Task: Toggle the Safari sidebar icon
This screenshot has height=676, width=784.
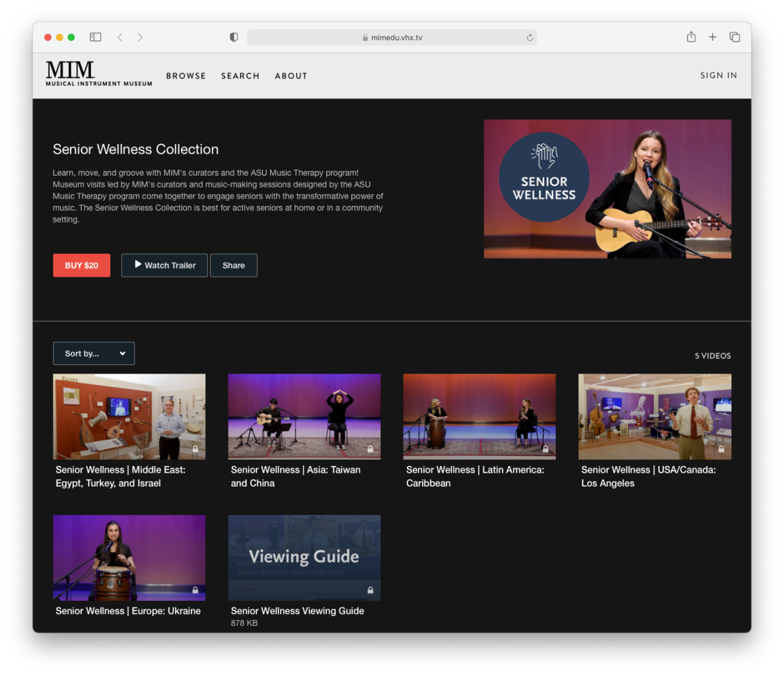Action: (96, 37)
